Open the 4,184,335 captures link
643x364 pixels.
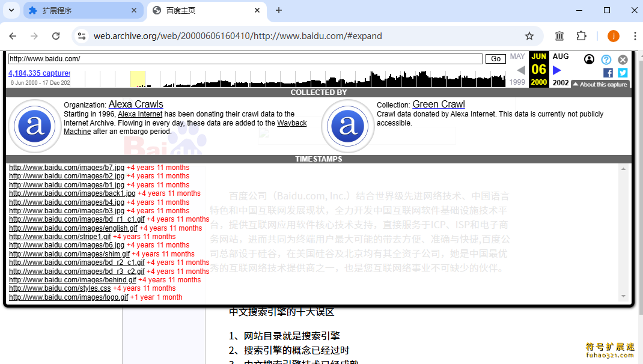[40, 73]
